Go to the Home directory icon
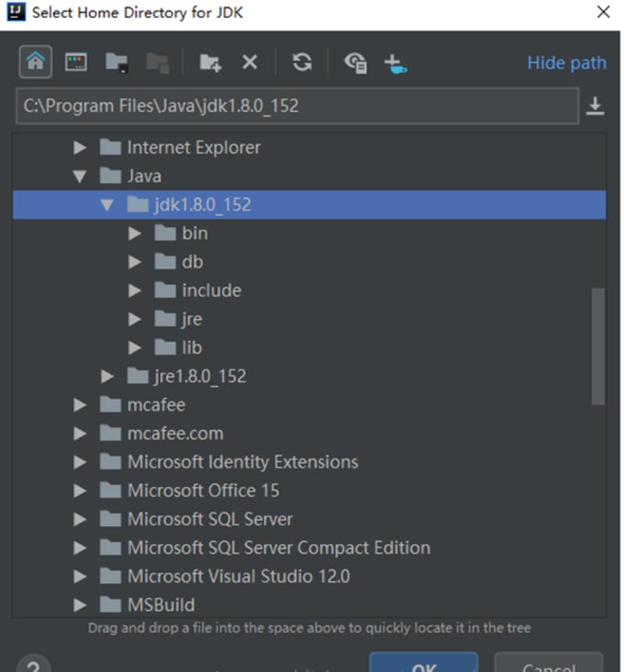This screenshot has width=624, height=672. click(x=36, y=62)
